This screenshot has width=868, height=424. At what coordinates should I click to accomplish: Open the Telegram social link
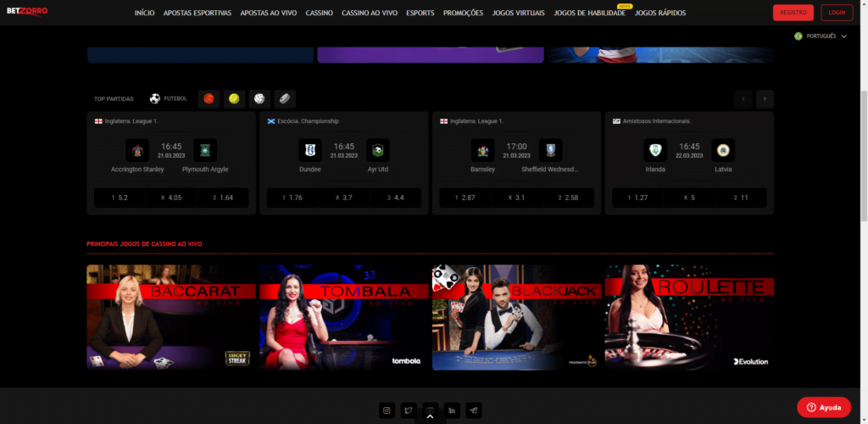coord(474,410)
